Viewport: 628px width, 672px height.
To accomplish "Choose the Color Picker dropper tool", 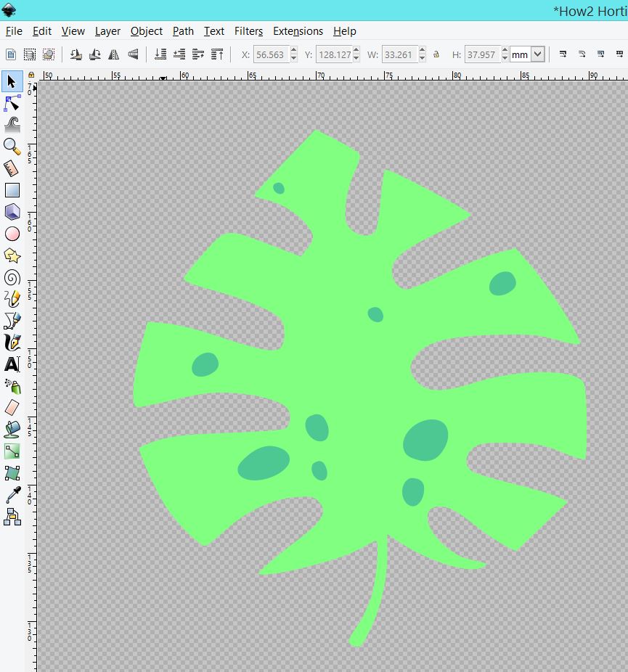I will (x=12, y=495).
